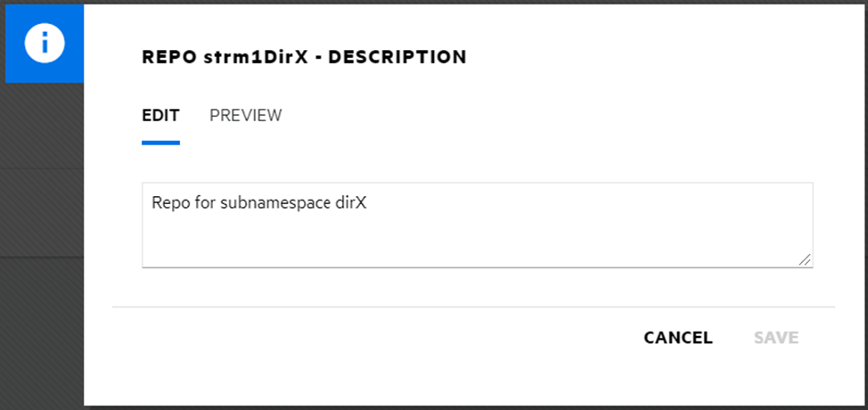The width and height of the screenshot is (868, 410).
Task: Click the blue info icon
Action: click(45, 44)
